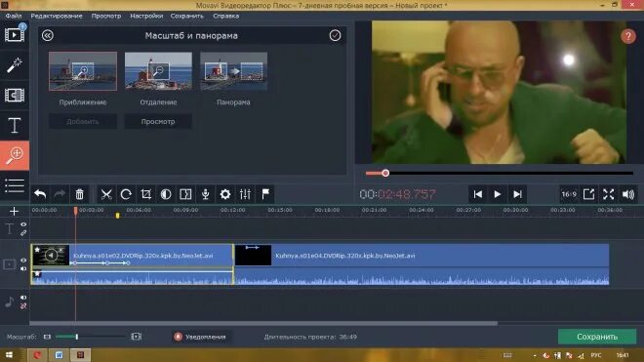
Task: Open the filters magic wand tab
Action: [x=15, y=65]
